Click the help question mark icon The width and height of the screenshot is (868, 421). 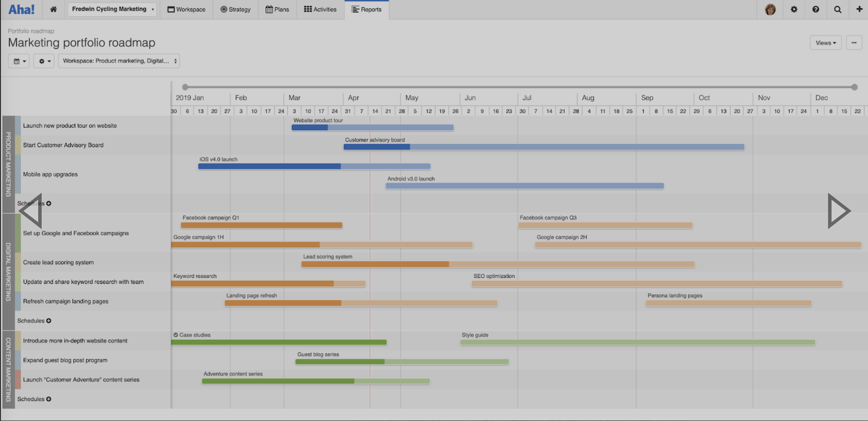point(815,9)
